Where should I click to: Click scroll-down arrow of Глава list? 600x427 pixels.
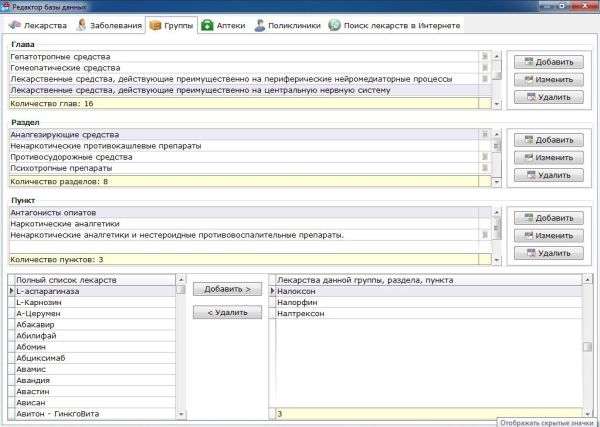tap(497, 104)
